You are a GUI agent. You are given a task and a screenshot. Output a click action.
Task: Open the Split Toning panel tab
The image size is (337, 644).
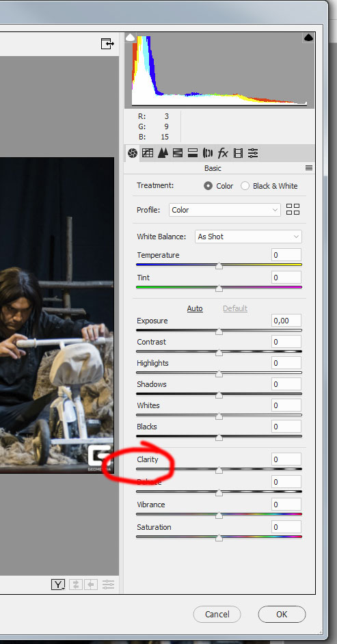(193, 153)
